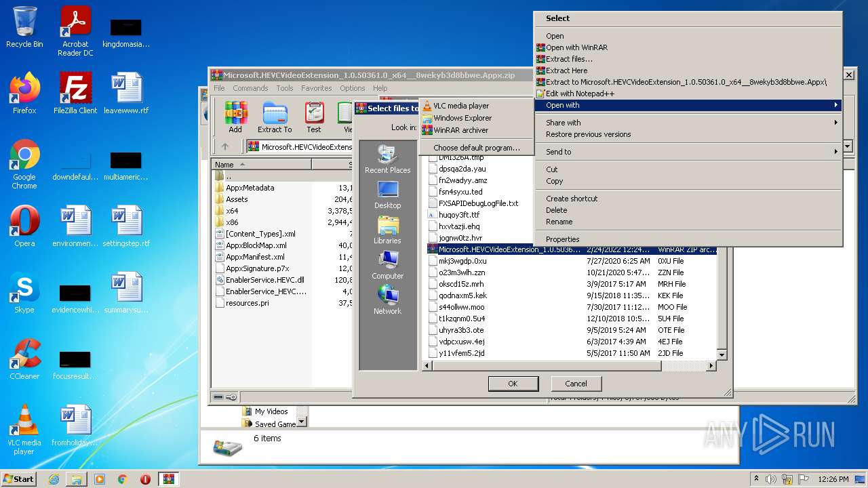
Task: Select Libraries in the dialog sidebar
Action: [387, 230]
